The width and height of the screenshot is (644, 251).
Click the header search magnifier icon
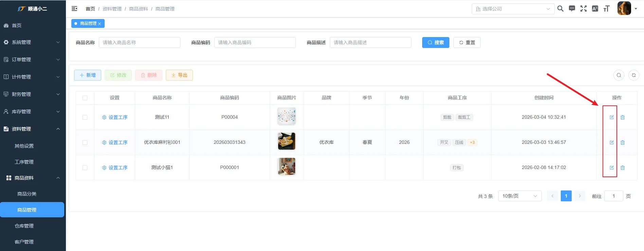coord(560,9)
